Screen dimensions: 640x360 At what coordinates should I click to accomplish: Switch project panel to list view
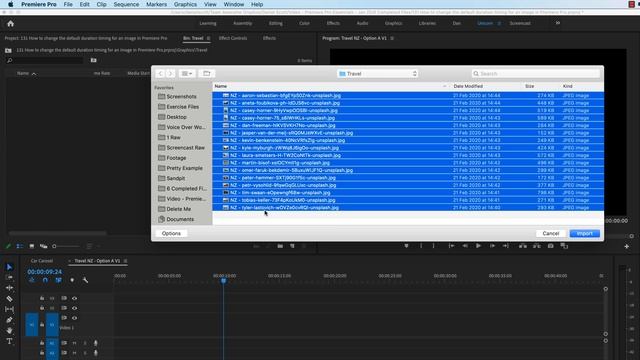point(20,246)
